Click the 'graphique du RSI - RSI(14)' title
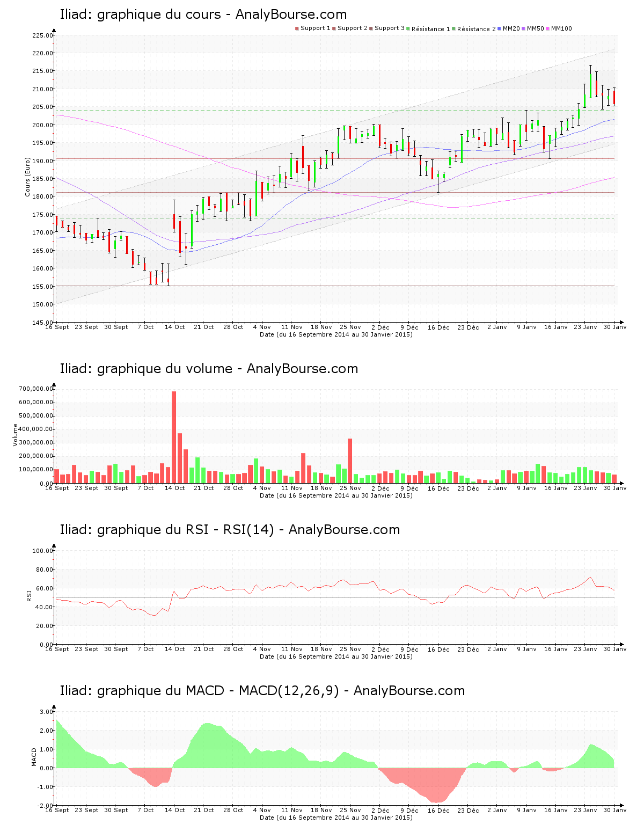This screenshot has width=644, height=832. click(x=230, y=530)
